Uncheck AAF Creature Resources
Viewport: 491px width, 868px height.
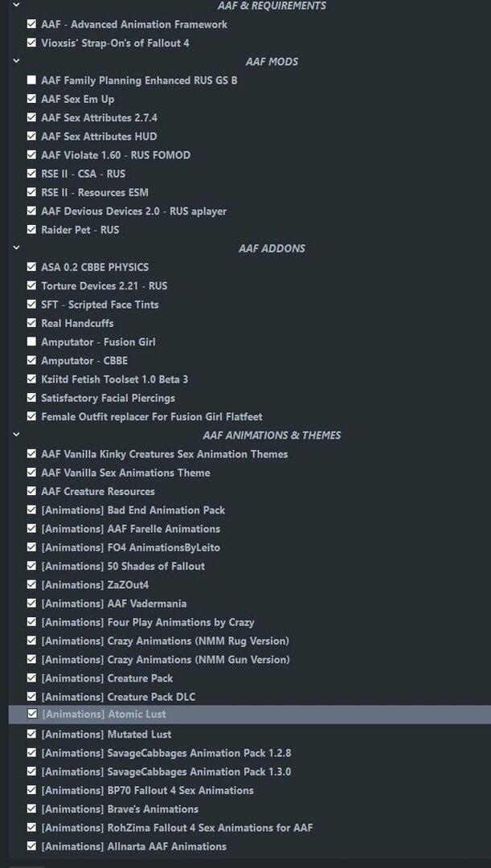click(x=31, y=492)
